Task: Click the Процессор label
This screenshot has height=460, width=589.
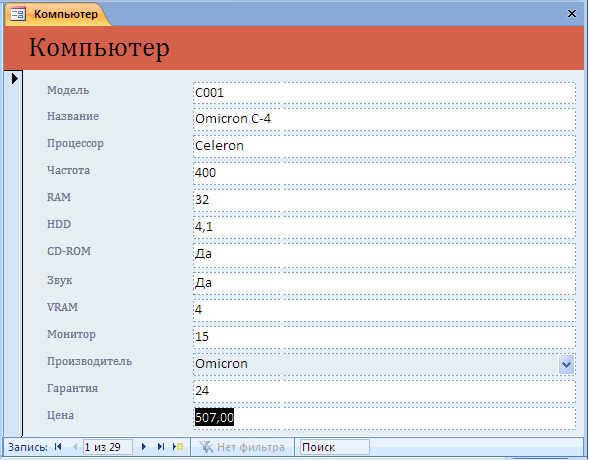Action: (75, 144)
